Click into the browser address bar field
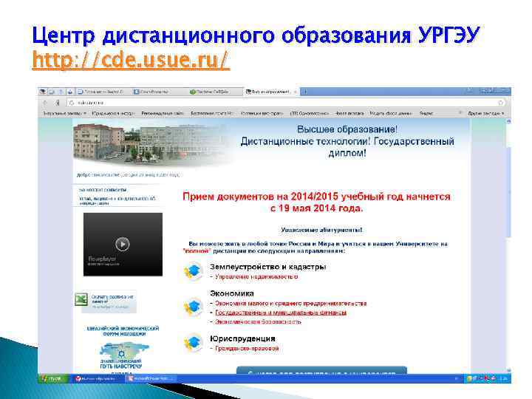The height and width of the screenshot is (399, 532). point(287,103)
